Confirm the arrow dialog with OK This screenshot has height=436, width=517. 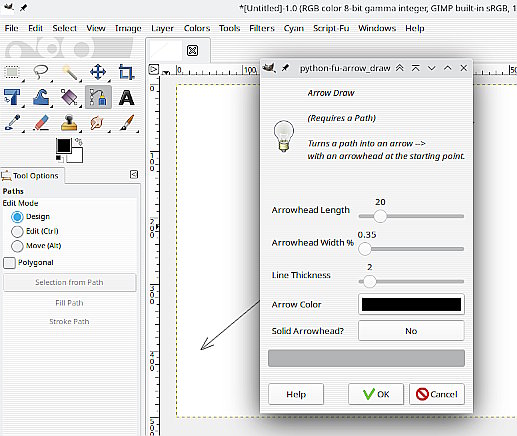[x=376, y=394]
